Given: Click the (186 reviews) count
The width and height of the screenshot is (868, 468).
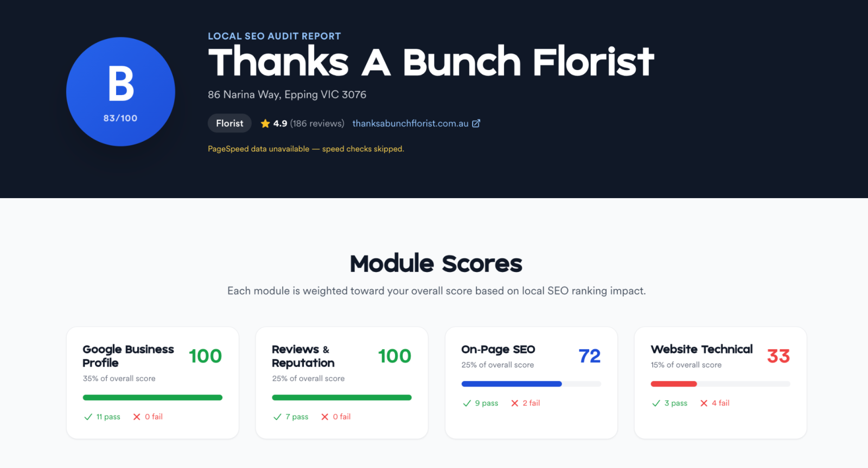Looking at the screenshot, I should 317,123.
